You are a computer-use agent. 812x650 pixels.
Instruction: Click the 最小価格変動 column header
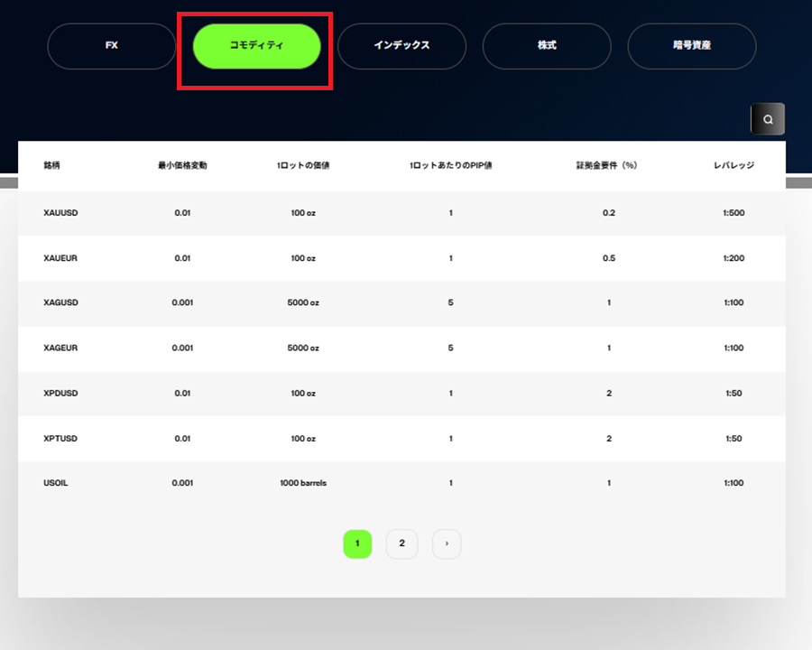coord(182,165)
